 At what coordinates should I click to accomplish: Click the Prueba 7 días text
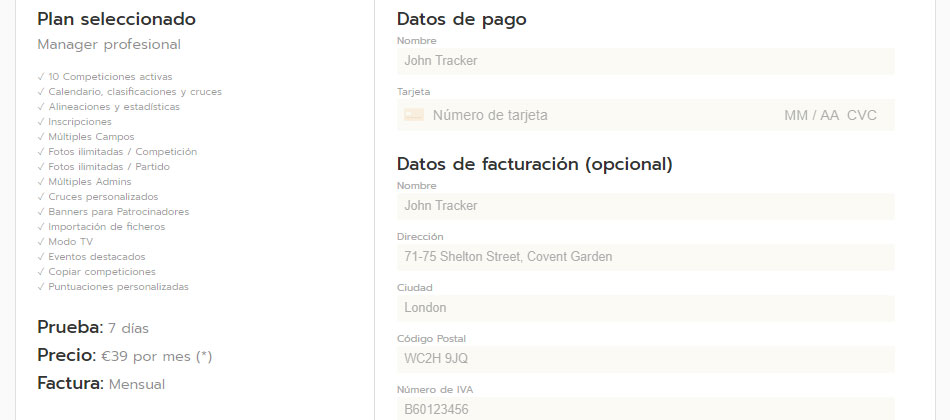(x=93, y=327)
